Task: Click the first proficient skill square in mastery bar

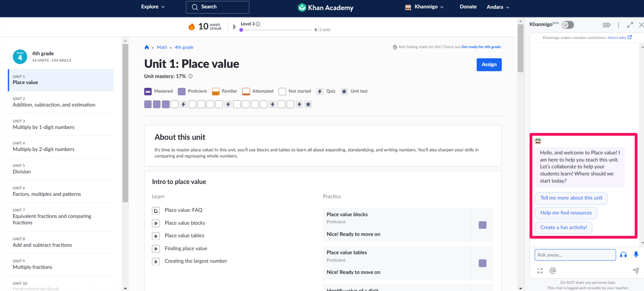Action: coord(148,104)
